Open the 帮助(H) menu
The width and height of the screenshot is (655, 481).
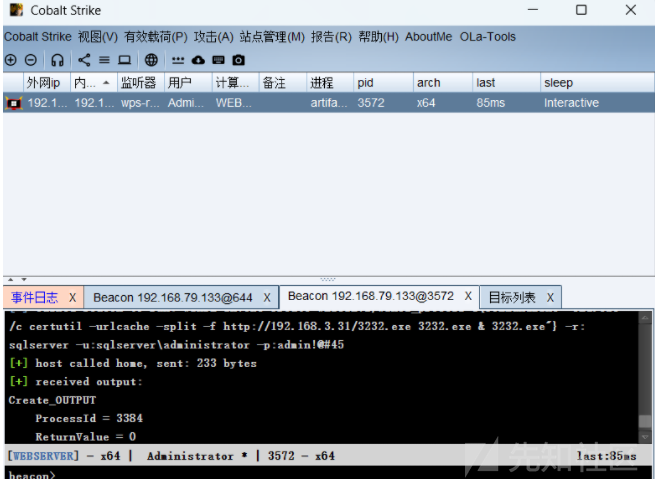(378, 37)
